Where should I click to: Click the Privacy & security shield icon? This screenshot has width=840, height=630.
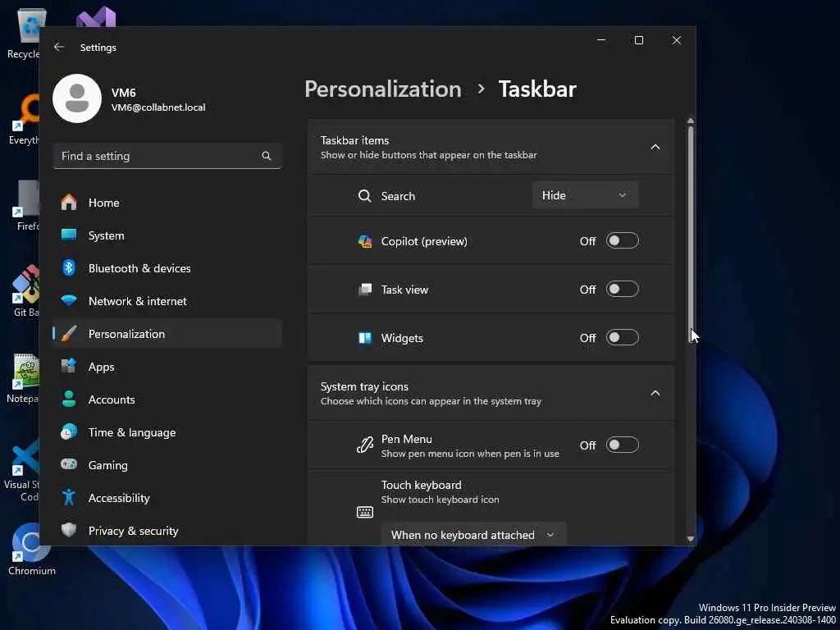tap(69, 530)
